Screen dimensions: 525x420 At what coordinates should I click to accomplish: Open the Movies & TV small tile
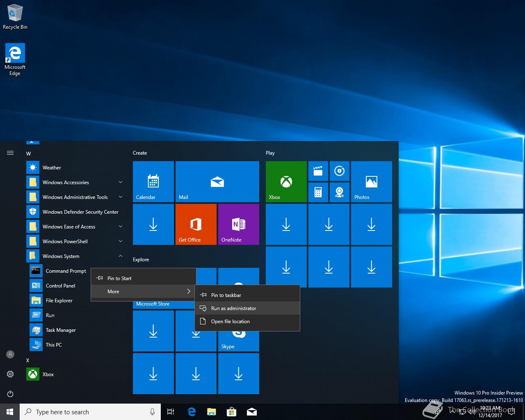click(x=318, y=171)
